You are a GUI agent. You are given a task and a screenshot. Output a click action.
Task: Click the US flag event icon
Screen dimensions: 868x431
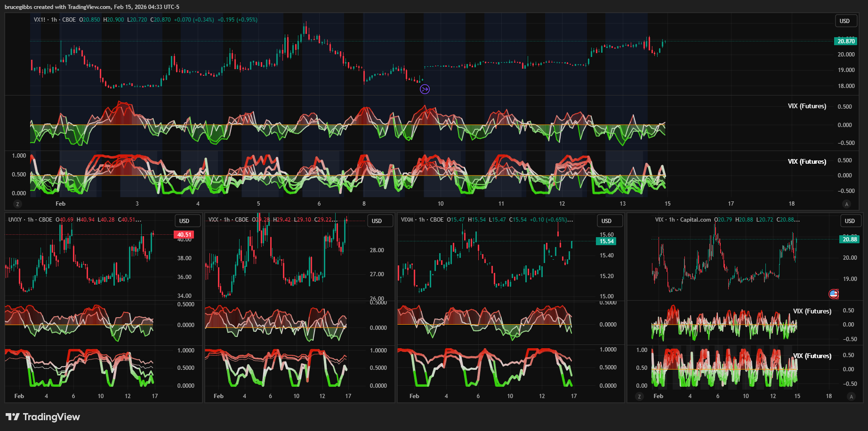point(834,294)
